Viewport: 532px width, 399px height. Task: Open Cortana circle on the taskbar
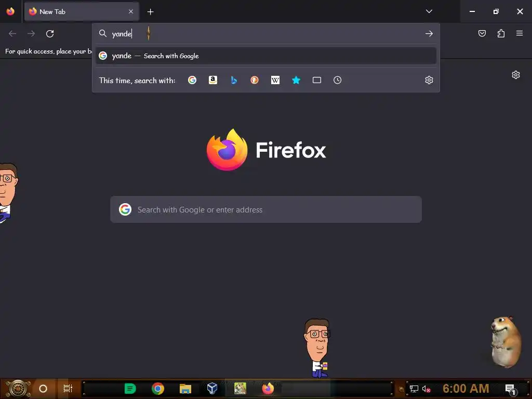[x=43, y=389]
